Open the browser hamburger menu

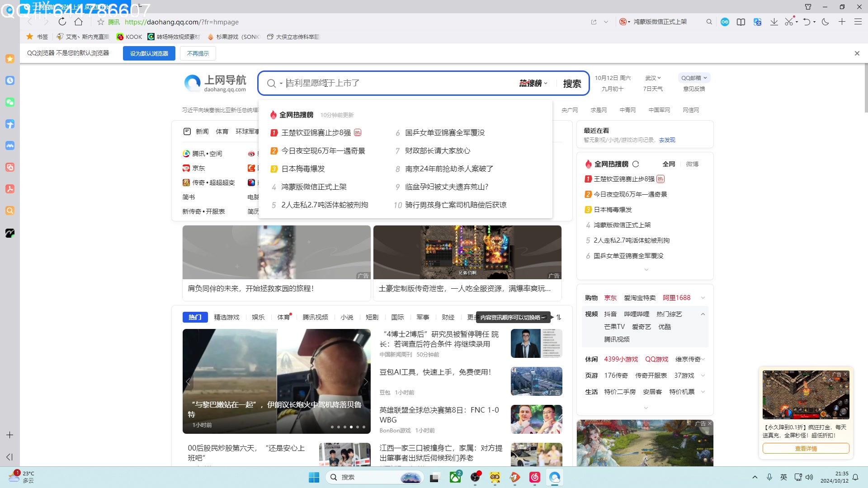(x=858, y=22)
